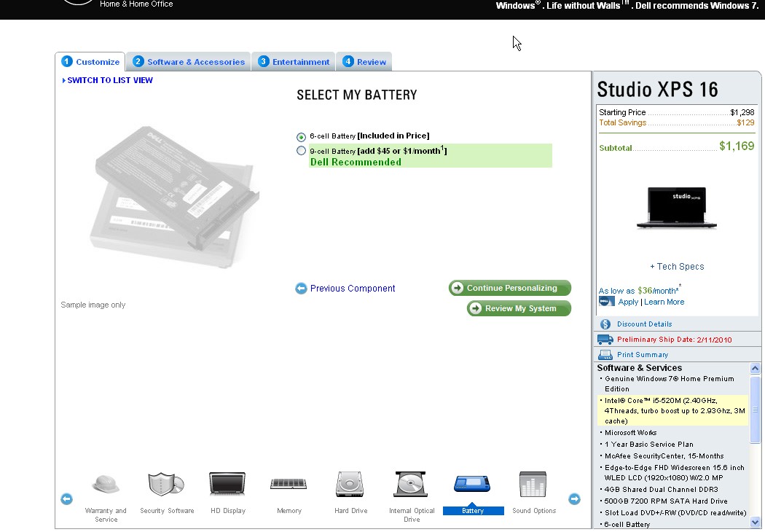The width and height of the screenshot is (765, 532).
Task: Open the Learn More financing link
Action: 664,302
